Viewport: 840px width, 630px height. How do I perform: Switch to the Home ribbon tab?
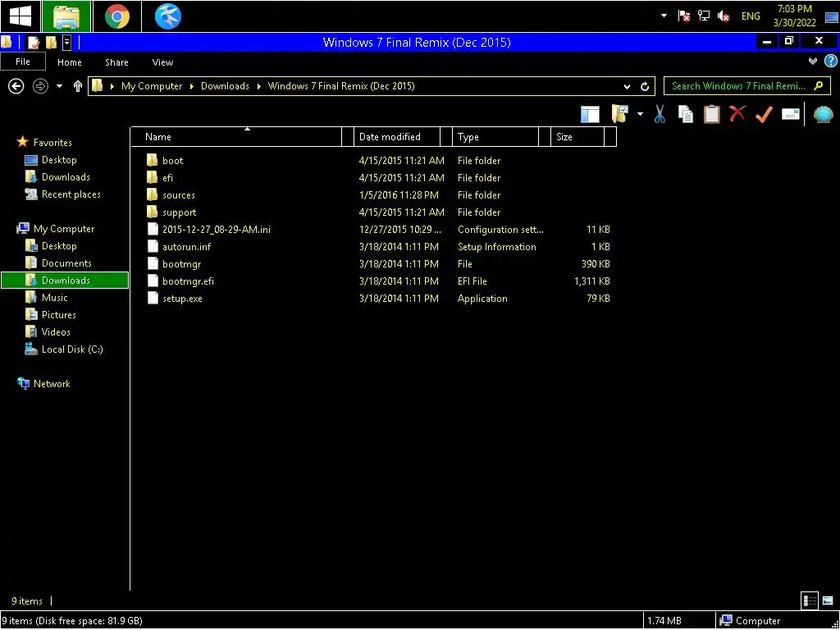tap(70, 62)
